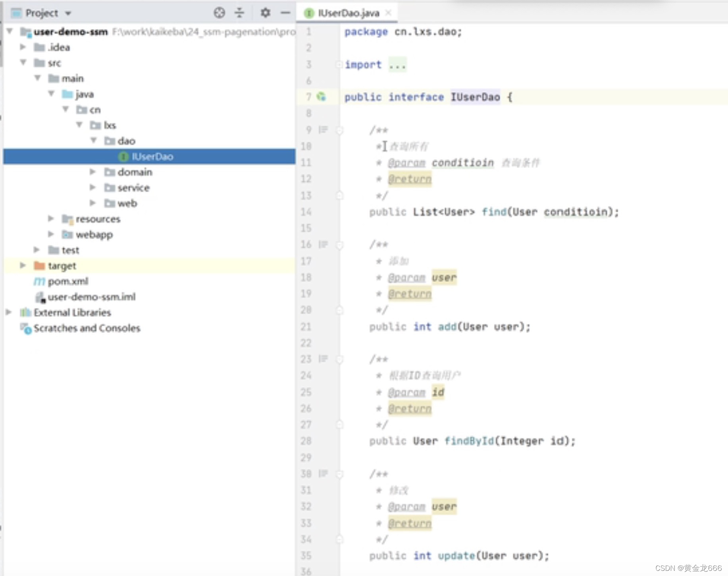The image size is (728, 576).
Task: Select IUserDao interface in project tree
Action: click(149, 156)
